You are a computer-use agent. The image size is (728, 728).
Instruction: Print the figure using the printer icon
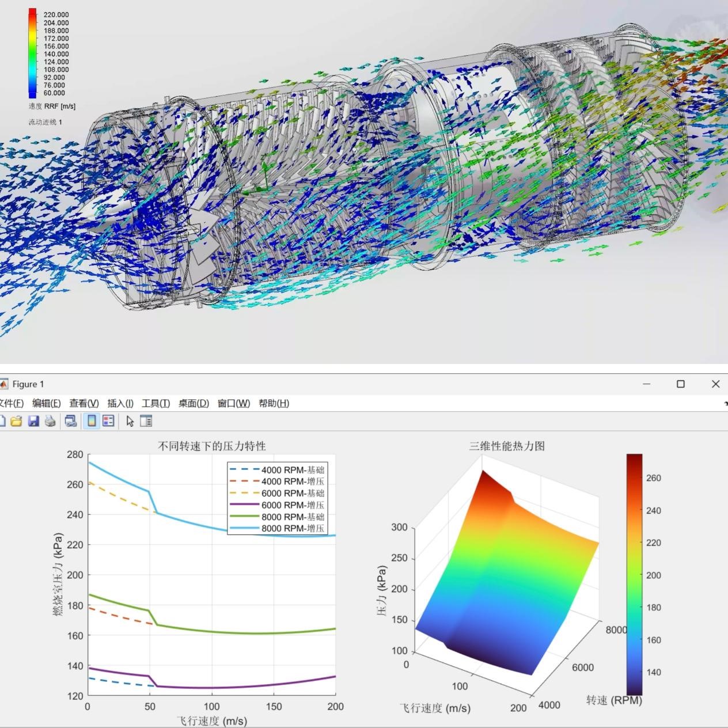(51, 421)
